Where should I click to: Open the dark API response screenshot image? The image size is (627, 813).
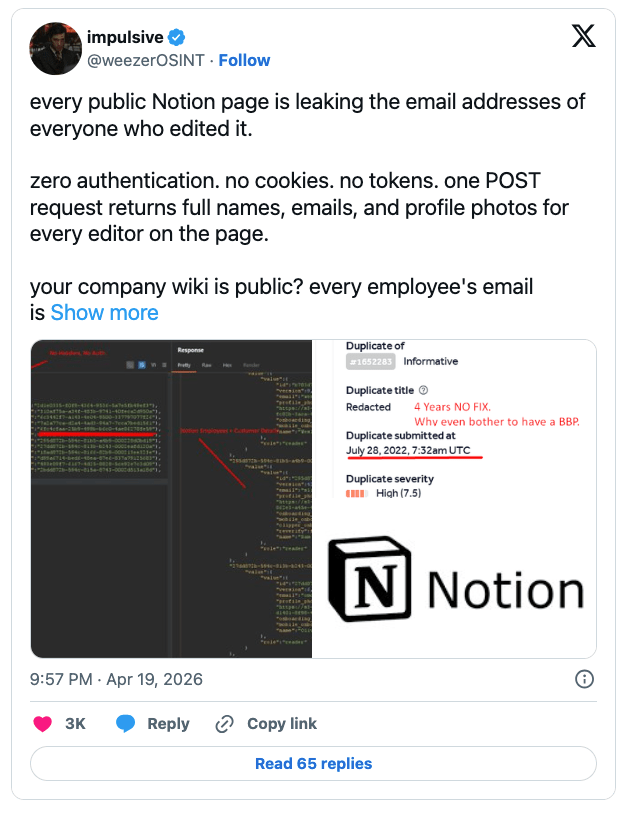point(171,499)
